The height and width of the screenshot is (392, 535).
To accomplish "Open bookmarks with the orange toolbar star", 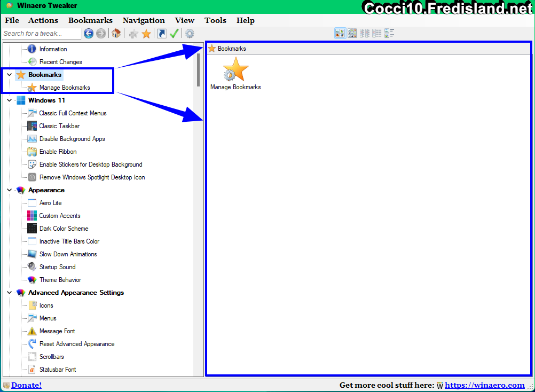I will [146, 34].
